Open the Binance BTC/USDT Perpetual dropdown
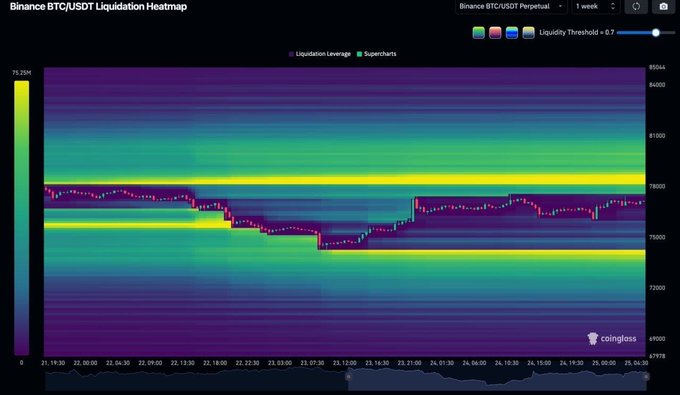The image size is (680, 395). (x=511, y=7)
